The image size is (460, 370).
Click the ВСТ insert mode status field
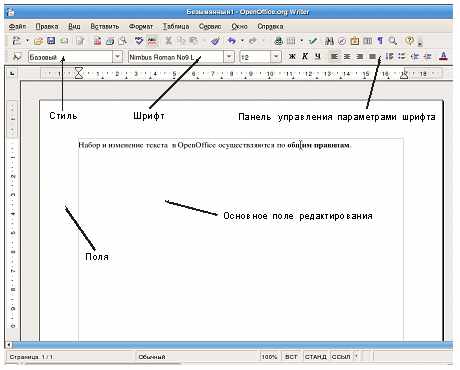pos(291,357)
